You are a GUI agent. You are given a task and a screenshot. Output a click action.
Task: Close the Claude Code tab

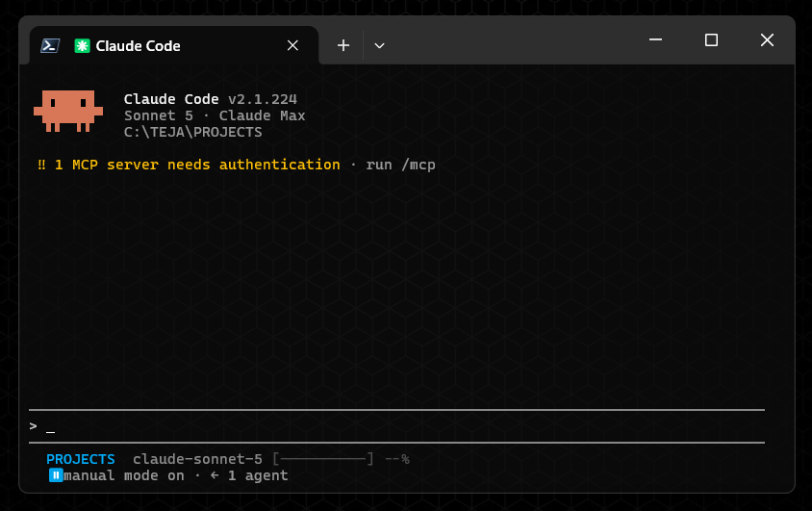(x=292, y=45)
